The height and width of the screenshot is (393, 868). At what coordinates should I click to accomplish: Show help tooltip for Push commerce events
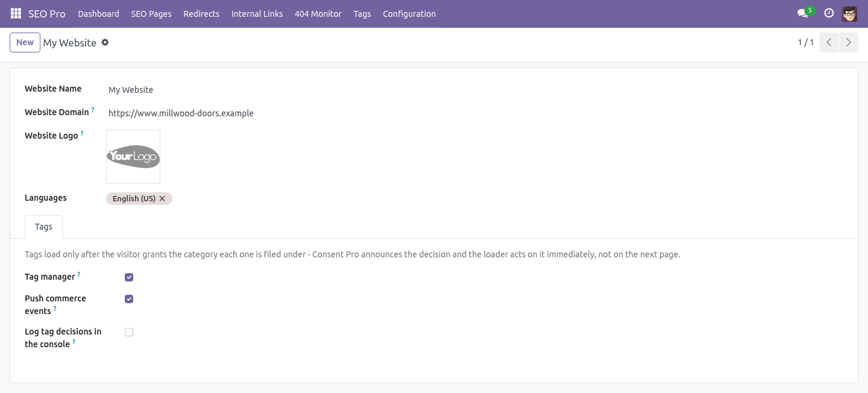pyautogui.click(x=55, y=309)
